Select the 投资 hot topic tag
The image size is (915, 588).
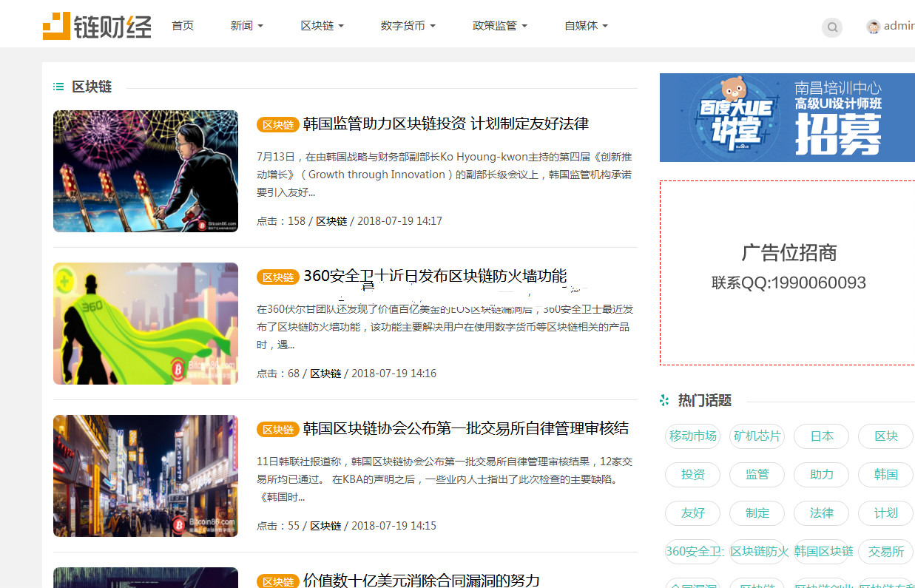(x=693, y=475)
